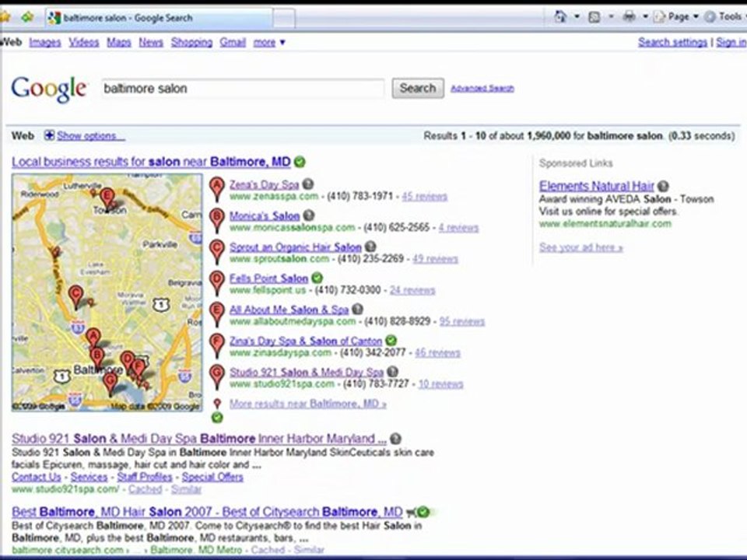747x560 pixels.
Task: Click the browser Home toolbar icon
Action: point(560,16)
